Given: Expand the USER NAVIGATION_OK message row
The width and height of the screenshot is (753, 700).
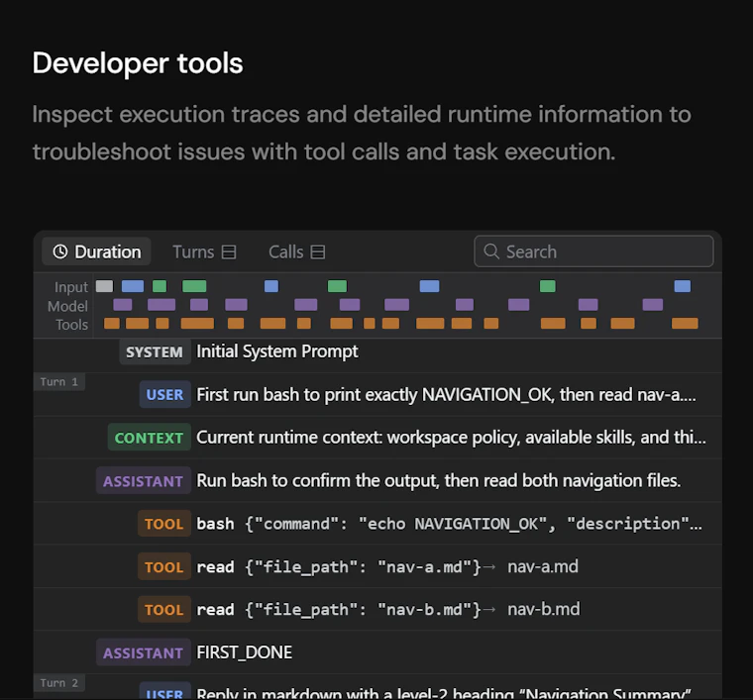Looking at the screenshot, I should 377,394.
